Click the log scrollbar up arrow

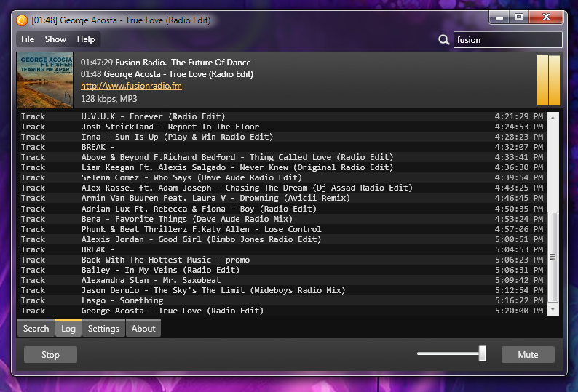pos(553,118)
